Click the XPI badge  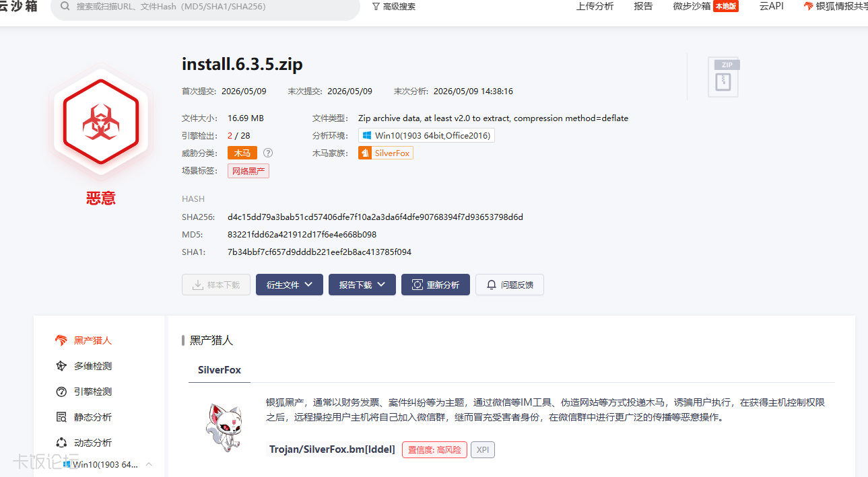click(x=483, y=449)
